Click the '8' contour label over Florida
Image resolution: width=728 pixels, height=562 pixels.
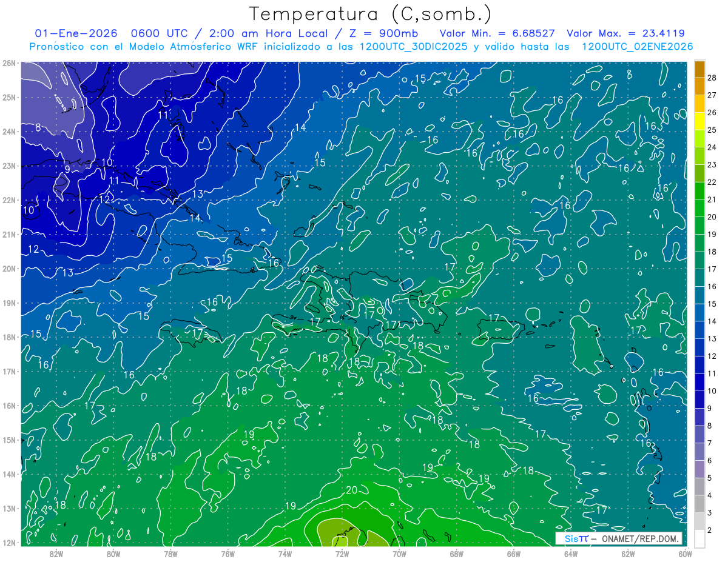tap(38, 127)
